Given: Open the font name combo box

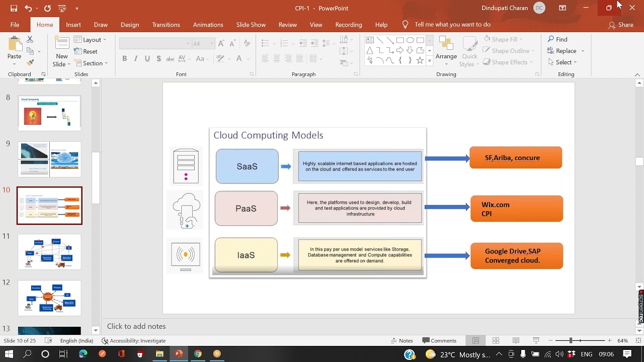Looking at the screenshot, I should (x=155, y=44).
